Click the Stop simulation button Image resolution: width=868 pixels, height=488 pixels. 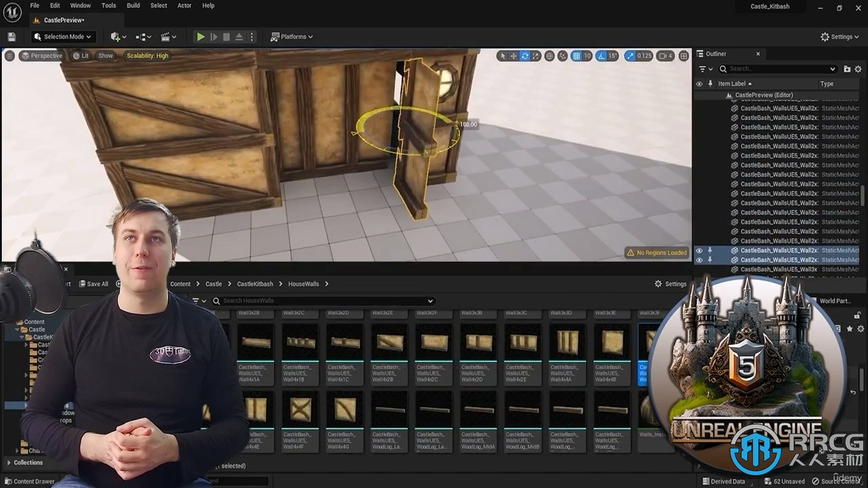pyautogui.click(x=226, y=37)
